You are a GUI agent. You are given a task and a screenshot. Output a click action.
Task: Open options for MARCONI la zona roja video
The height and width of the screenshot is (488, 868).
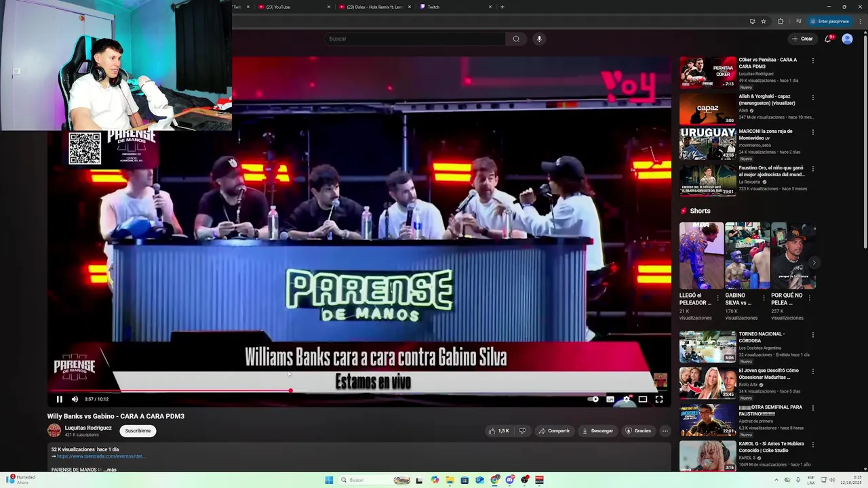(812, 132)
